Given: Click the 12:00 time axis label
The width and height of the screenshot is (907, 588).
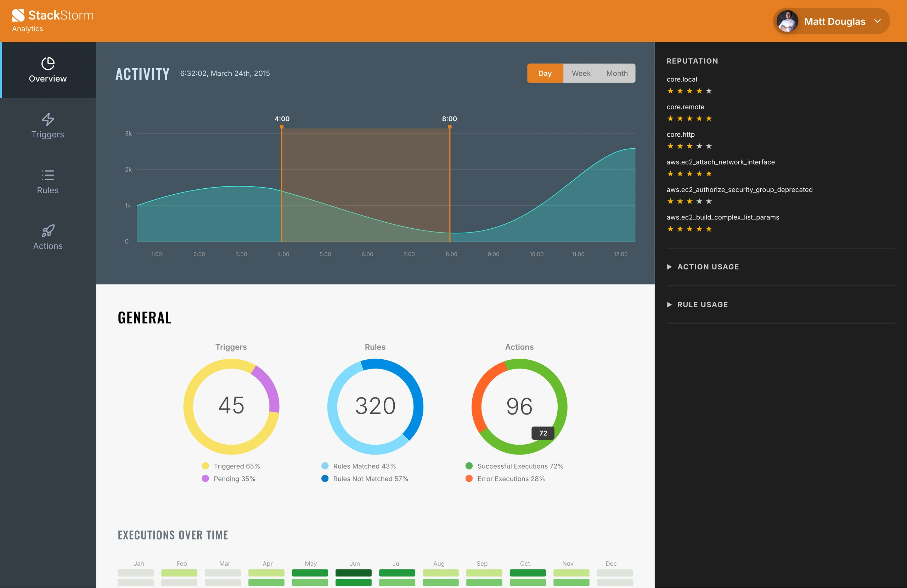Looking at the screenshot, I should (x=620, y=254).
